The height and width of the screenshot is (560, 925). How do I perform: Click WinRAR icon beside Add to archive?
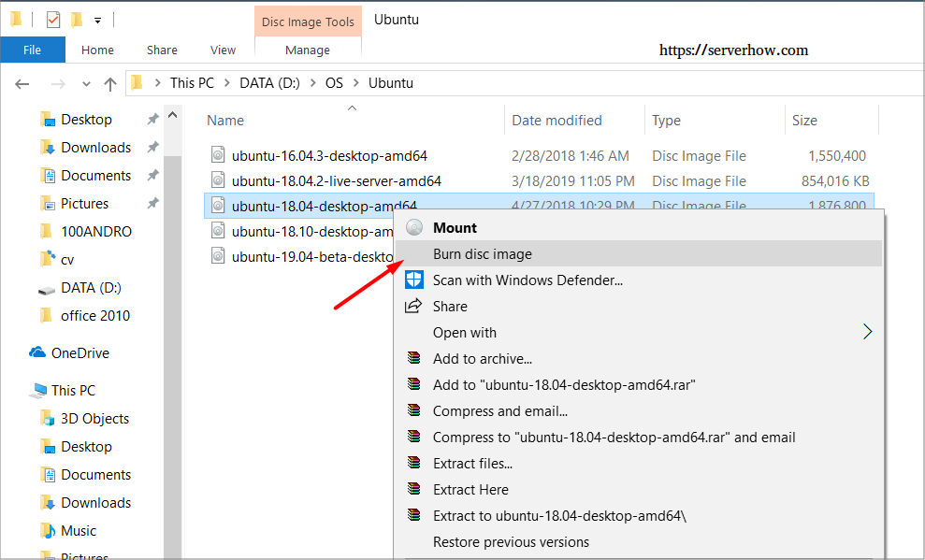(414, 358)
